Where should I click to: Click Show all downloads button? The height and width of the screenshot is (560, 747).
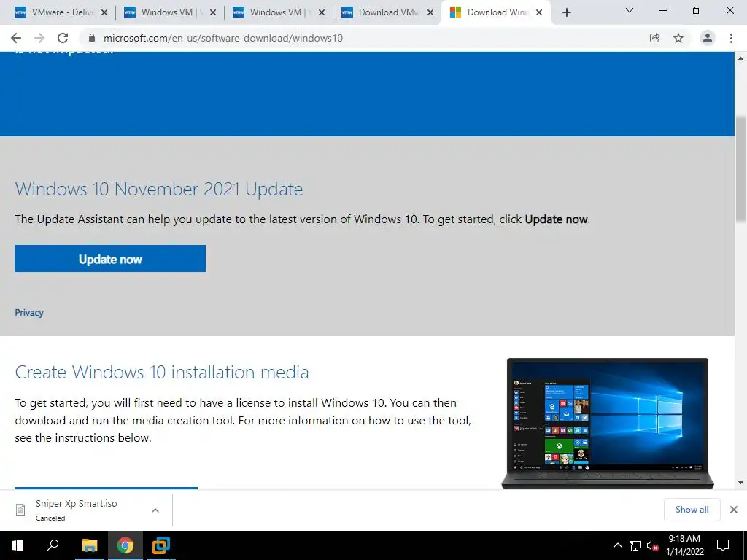[x=692, y=510]
